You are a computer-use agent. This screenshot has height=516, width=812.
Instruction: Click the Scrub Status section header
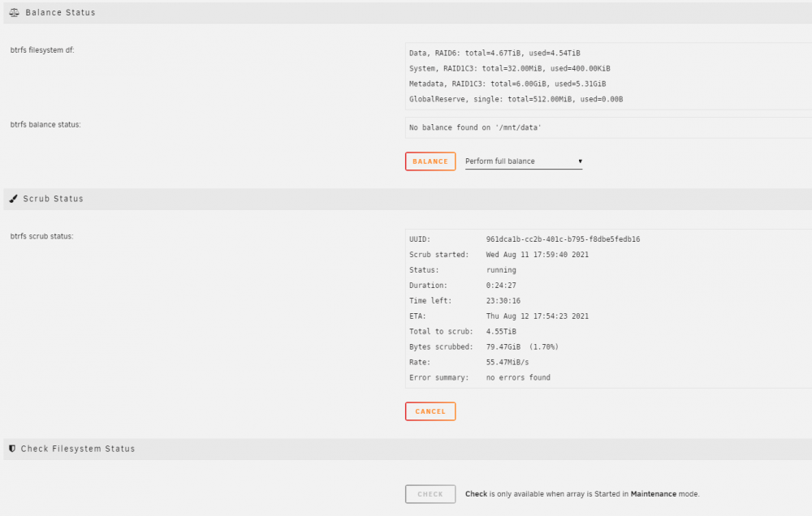pos(408,199)
